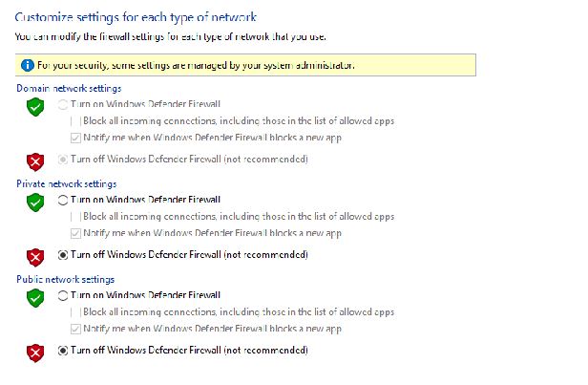The image size is (588, 385).
Task: Enable Turn on Windows Defender Firewall for Private
Action: coord(63,200)
